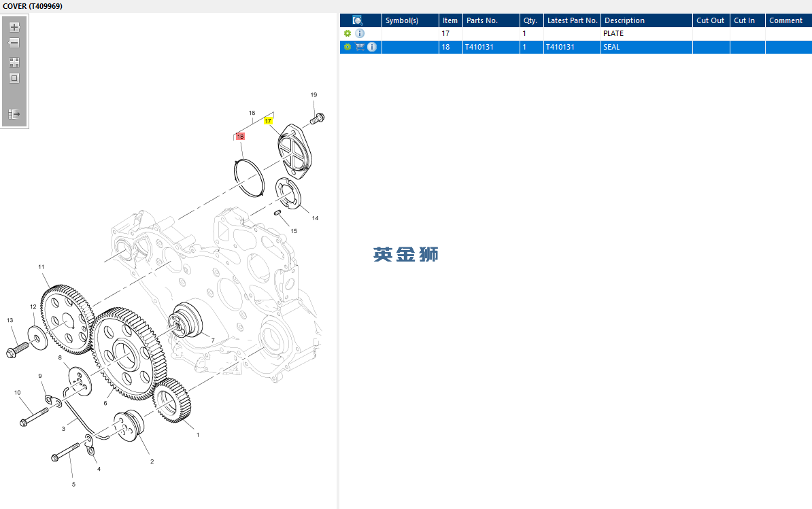Click item number 18 cell in table

(450, 47)
